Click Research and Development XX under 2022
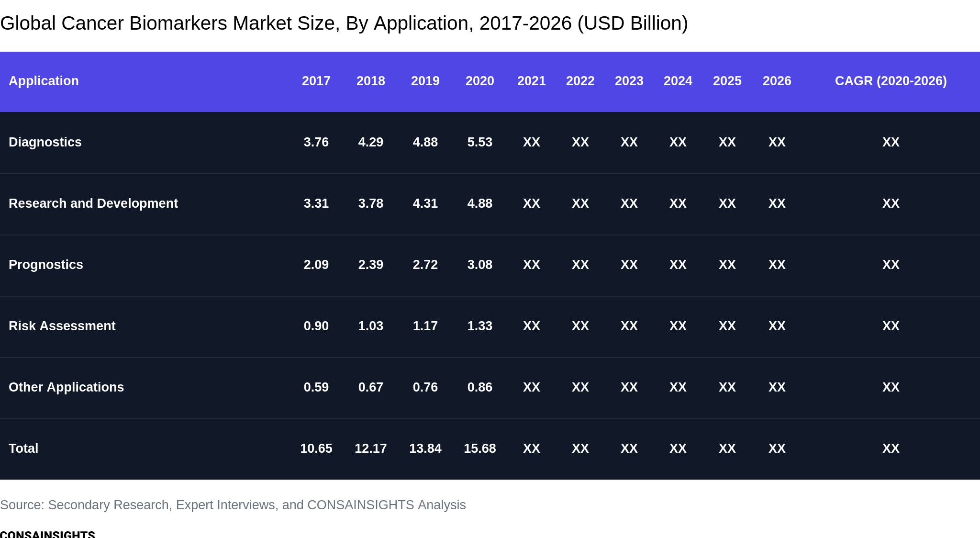This screenshot has width=980, height=538. tap(580, 203)
